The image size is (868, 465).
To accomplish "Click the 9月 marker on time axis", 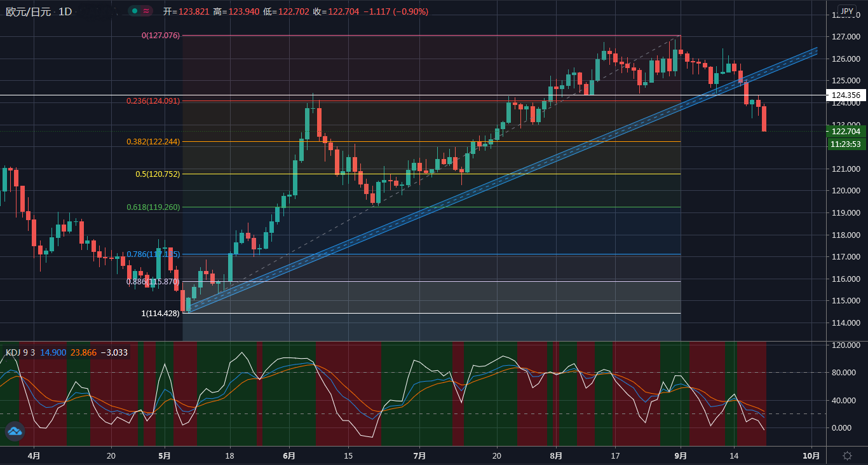I will [x=681, y=455].
